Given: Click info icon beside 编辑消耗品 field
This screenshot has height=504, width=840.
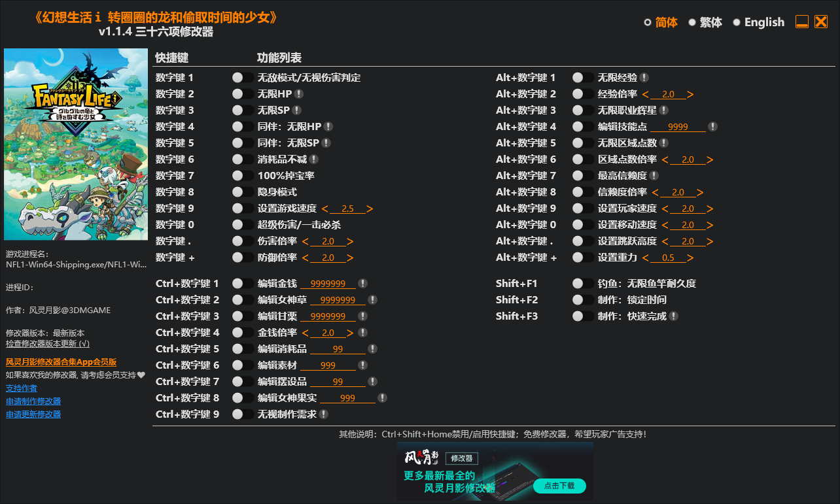Looking at the screenshot, I should (372, 349).
